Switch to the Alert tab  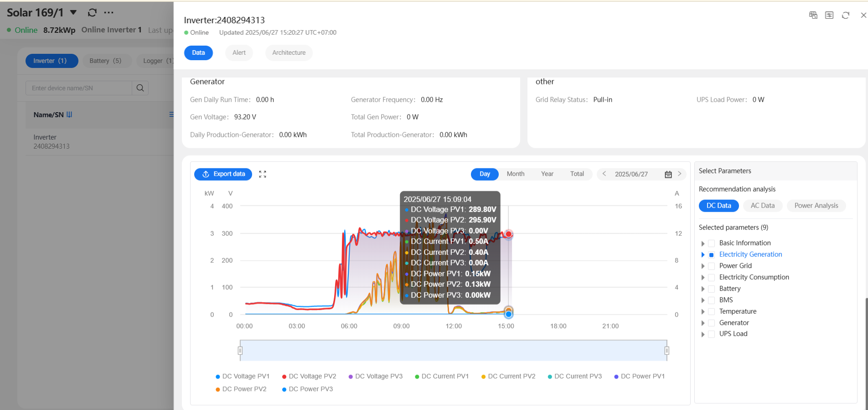(239, 52)
